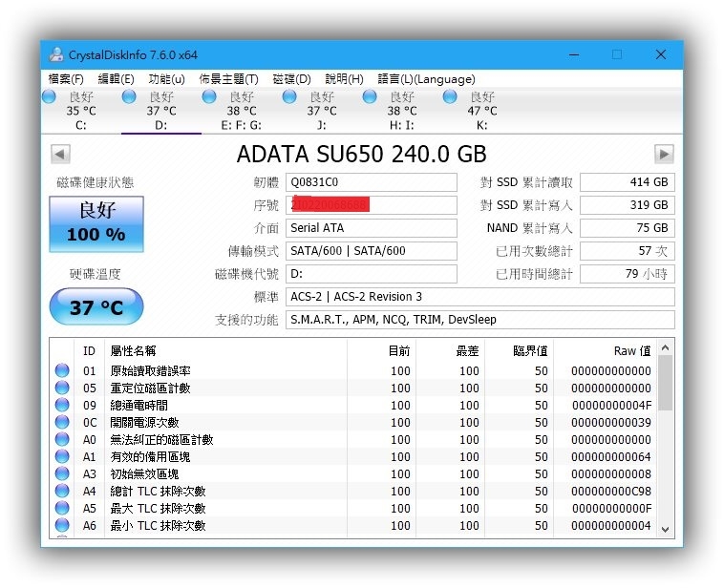The image size is (724, 588).
Task: Click the 目前 column header
Action: pos(381,350)
